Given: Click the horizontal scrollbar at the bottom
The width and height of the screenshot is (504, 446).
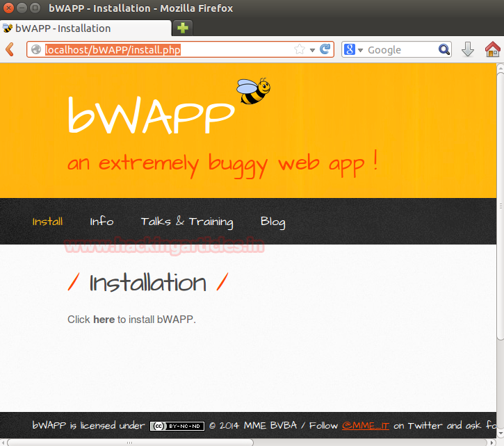Looking at the screenshot, I should (x=130, y=443).
